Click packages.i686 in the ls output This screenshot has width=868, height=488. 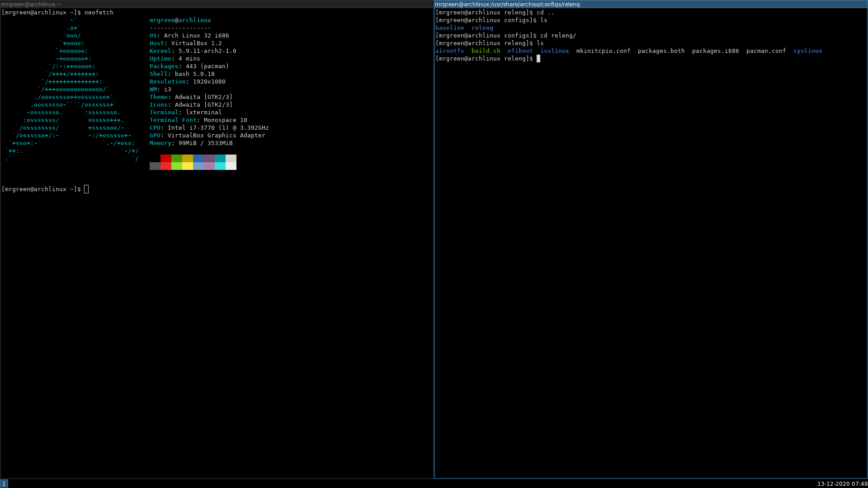(x=716, y=51)
